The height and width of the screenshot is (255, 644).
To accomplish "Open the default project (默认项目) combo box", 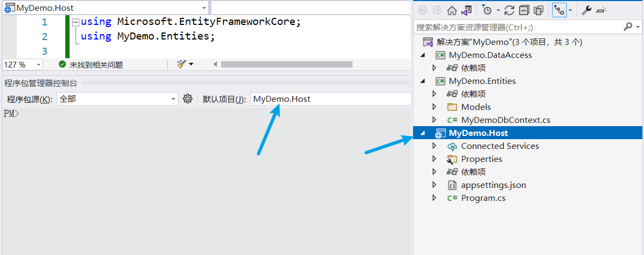I will click(x=330, y=99).
